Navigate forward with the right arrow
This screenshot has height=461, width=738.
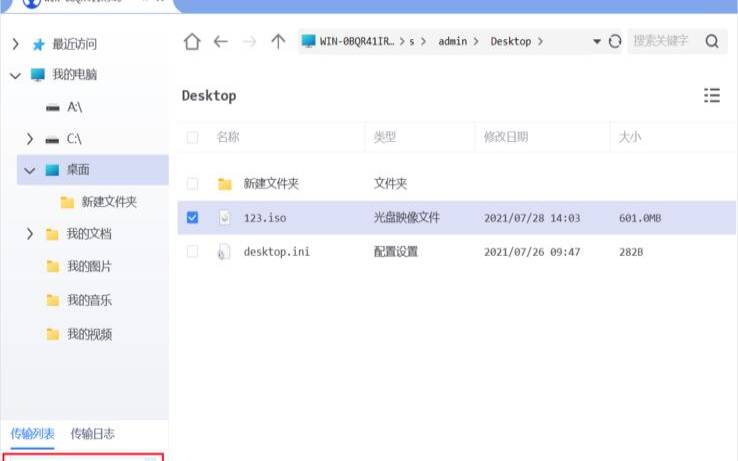tap(249, 42)
